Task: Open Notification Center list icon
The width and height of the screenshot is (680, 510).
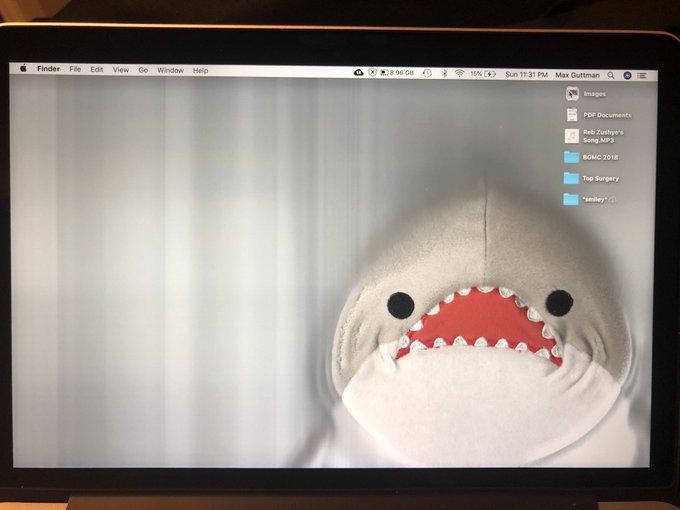Action: coord(642,75)
